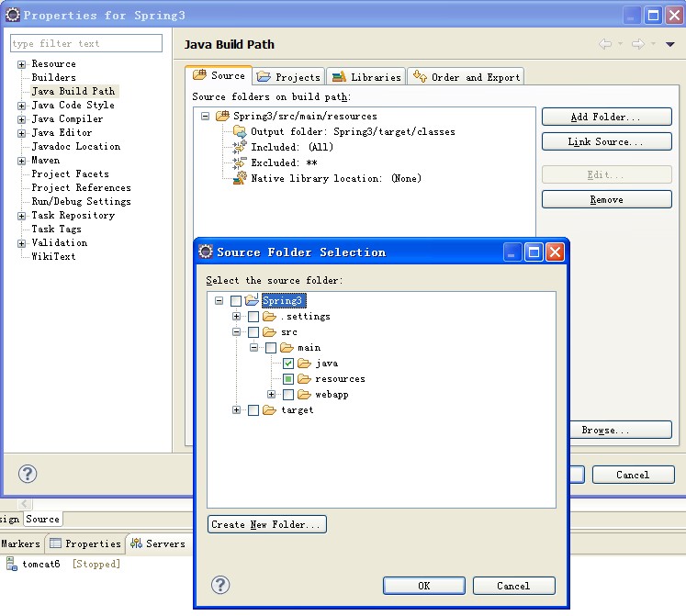Image resolution: width=686 pixels, height=616 pixels.
Task: Click the webapp folder icon
Action: click(305, 395)
